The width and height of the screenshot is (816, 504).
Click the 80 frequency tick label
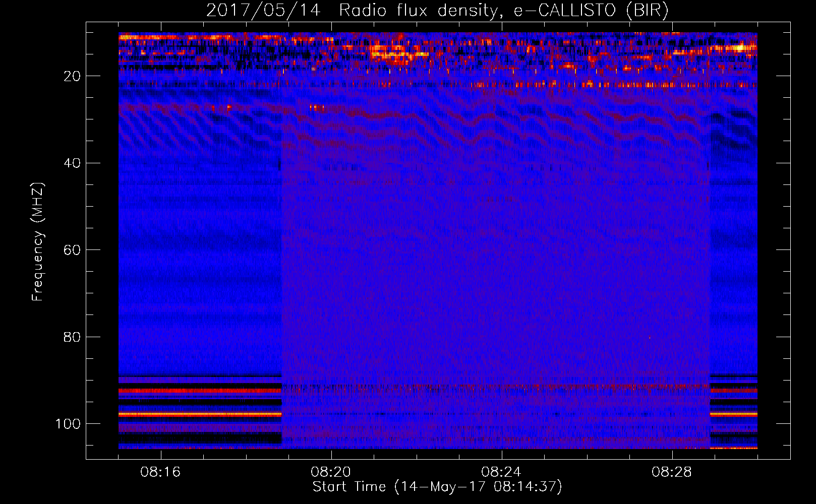pyautogui.click(x=72, y=337)
